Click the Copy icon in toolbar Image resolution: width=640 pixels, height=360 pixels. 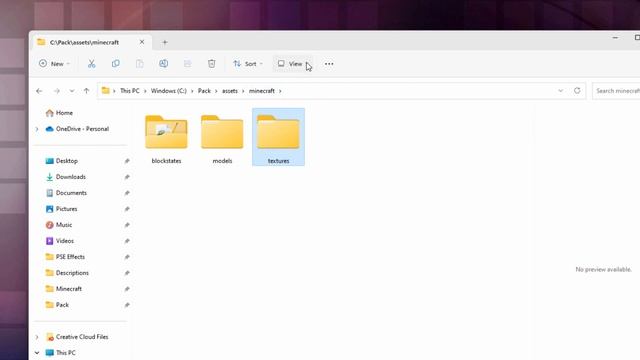click(x=116, y=64)
